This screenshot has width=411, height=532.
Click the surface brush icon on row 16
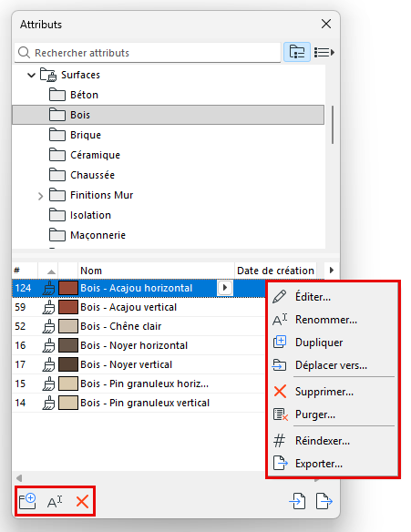tap(48, 345)
